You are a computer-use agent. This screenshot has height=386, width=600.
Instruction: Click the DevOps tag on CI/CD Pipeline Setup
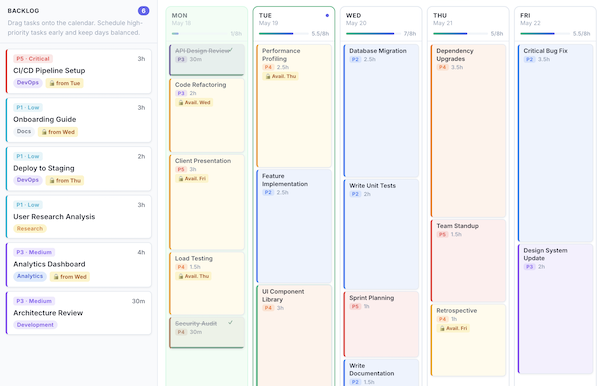28,83
